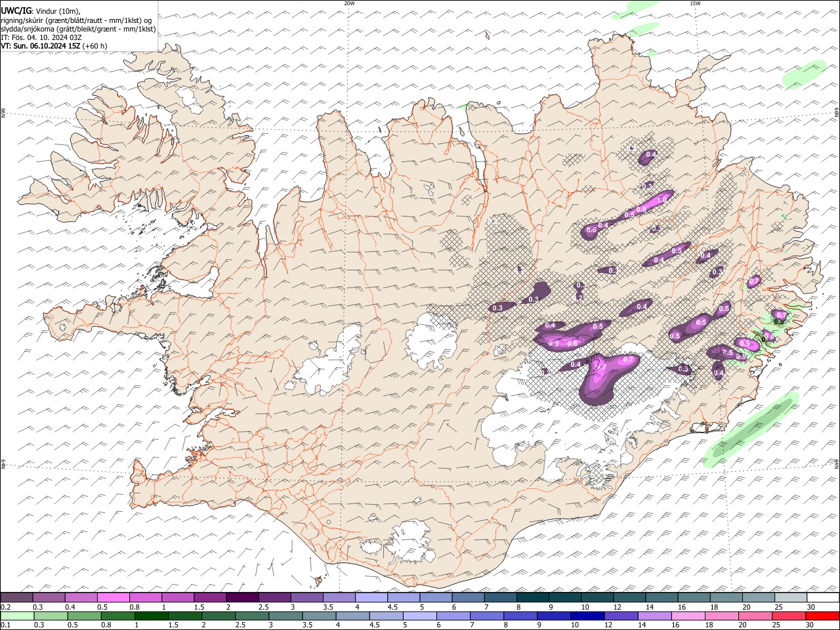Click the 'rigning/skúrir' legend description line
This screenshot has width=840, height=630.
[77, 20]
